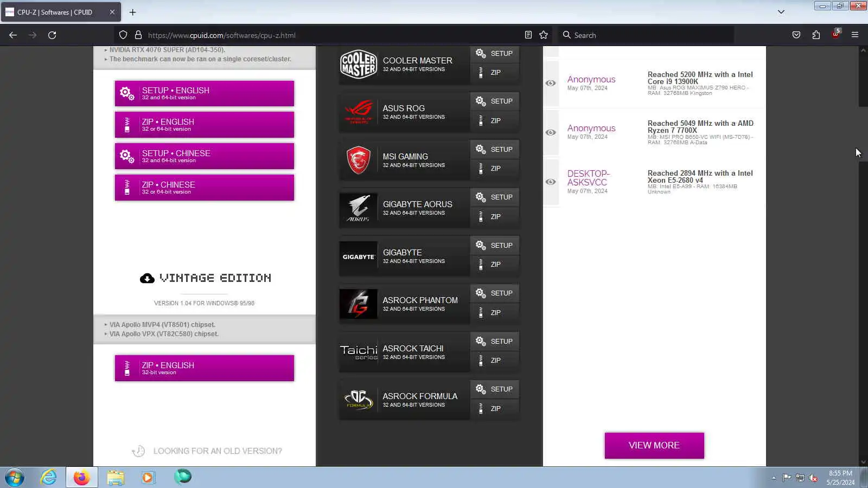Toggle the eye icon for Ryzen 7 7700X entry

551,132
